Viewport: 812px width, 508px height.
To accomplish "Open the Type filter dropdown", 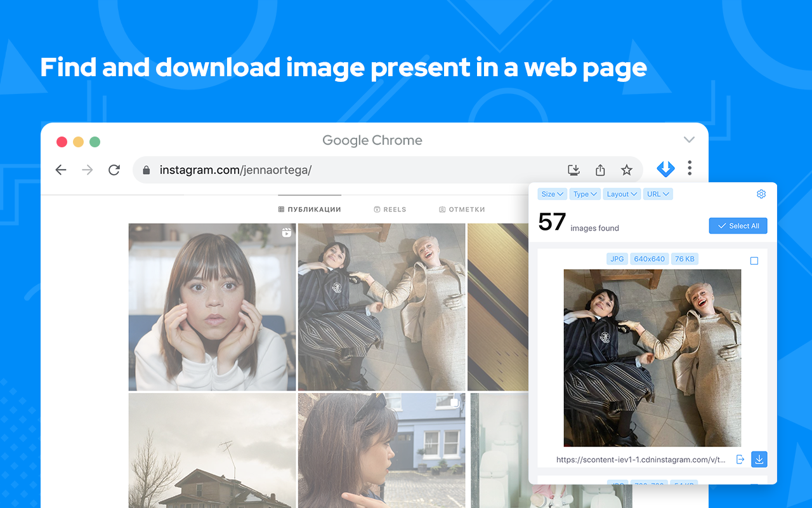I will point(585,194).
